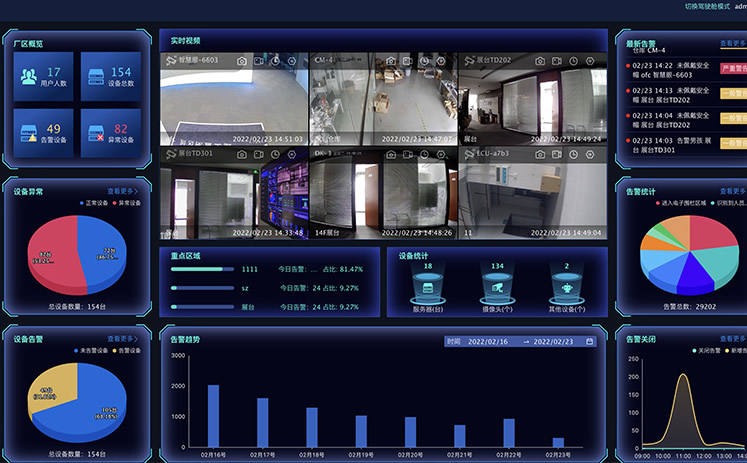747x463 pixels.
Task: Click 查看更多 in the 设备告警 panel
Action: point(122,339)
